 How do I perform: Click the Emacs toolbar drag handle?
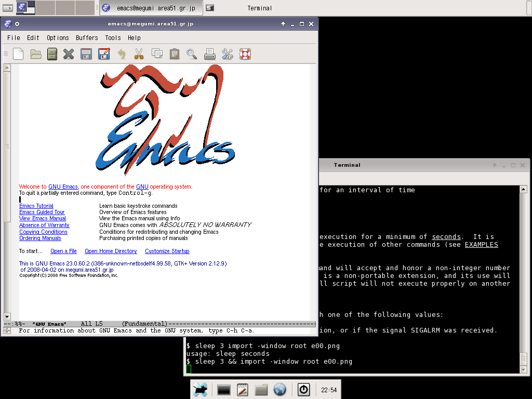point(6,54)
